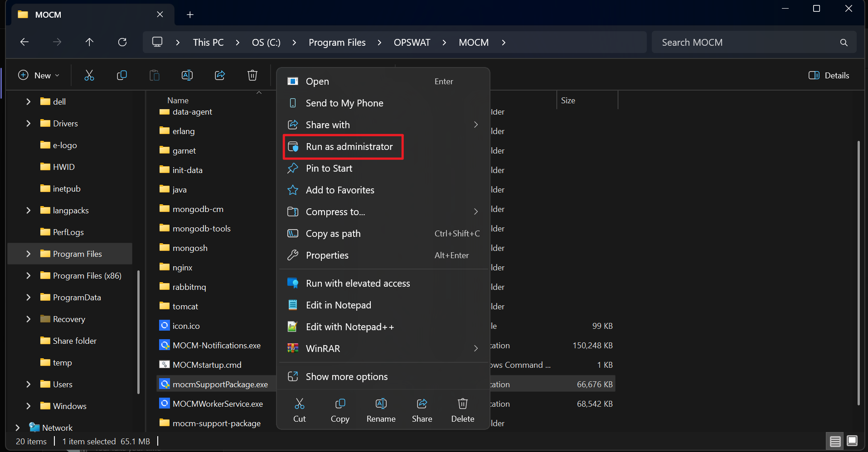Expand the Windows folder in tree

(x=29, y=406)
